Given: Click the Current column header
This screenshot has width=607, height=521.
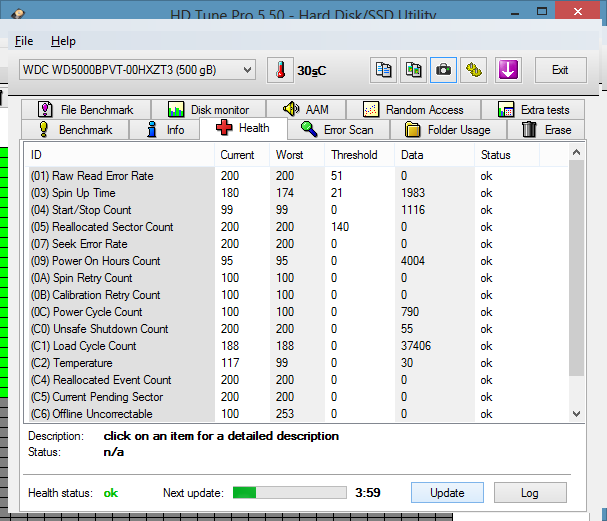Looking at the screenshot, I should (x=242, y=155).
